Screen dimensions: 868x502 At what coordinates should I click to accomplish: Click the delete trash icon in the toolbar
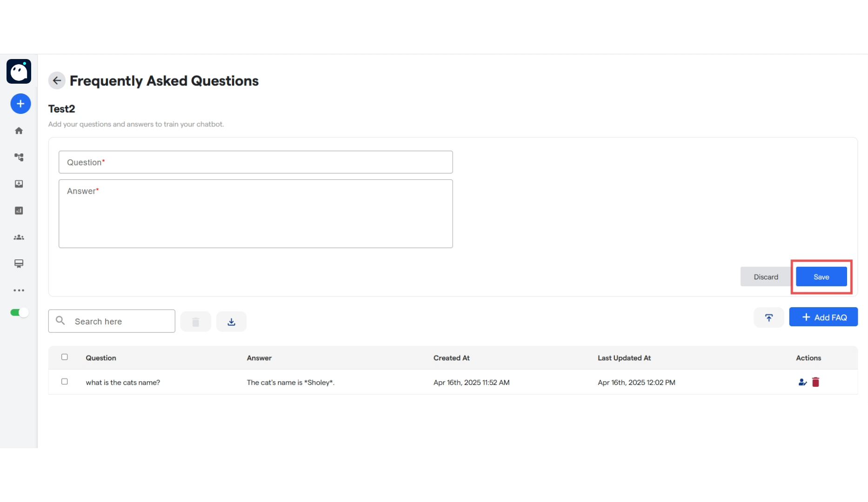point(195,321)
